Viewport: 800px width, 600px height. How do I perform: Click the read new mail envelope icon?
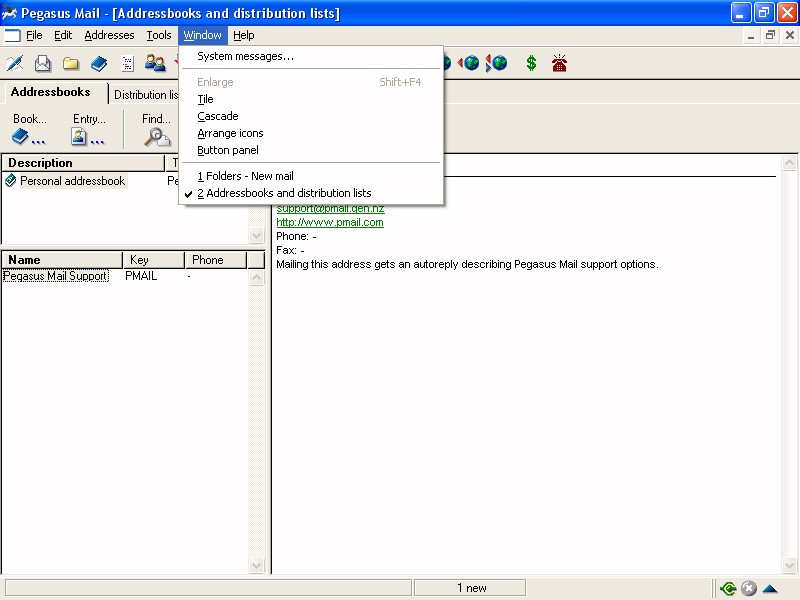coord(43,63)
